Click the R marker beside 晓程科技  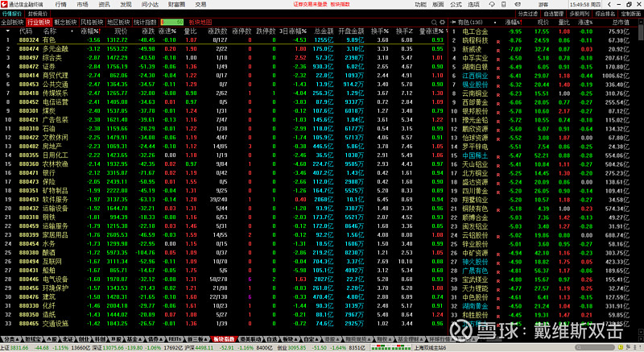[x=498, y=42]
